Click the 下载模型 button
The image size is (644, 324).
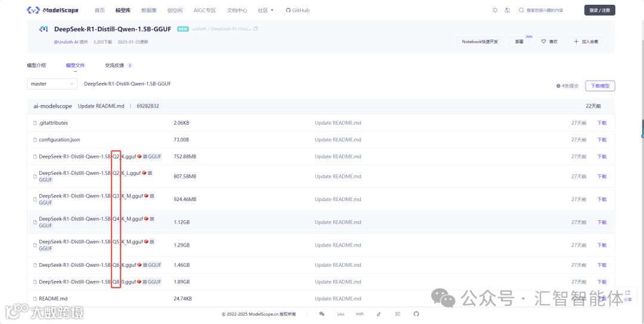point(600,86)
